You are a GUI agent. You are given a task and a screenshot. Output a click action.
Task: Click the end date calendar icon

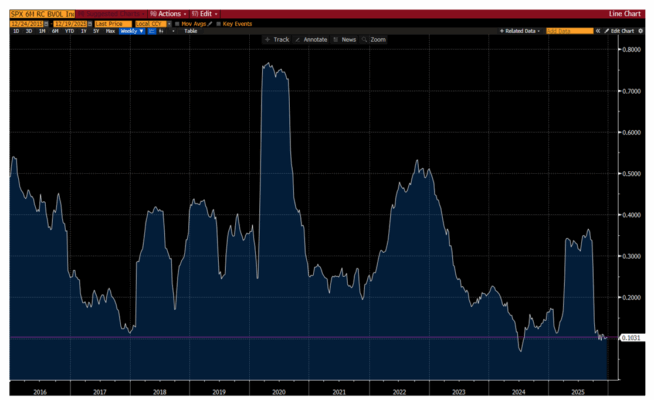[x=88, y=22]
